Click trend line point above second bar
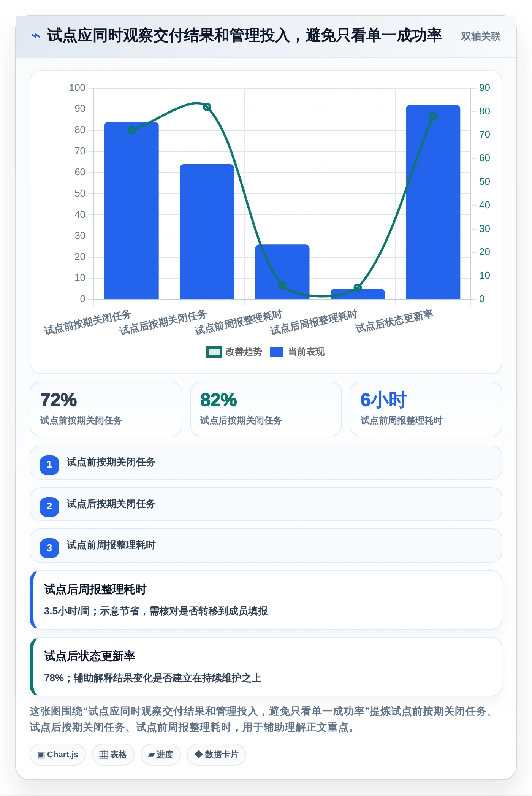Viewport: 532px width, 796px height. click(207, 107)
